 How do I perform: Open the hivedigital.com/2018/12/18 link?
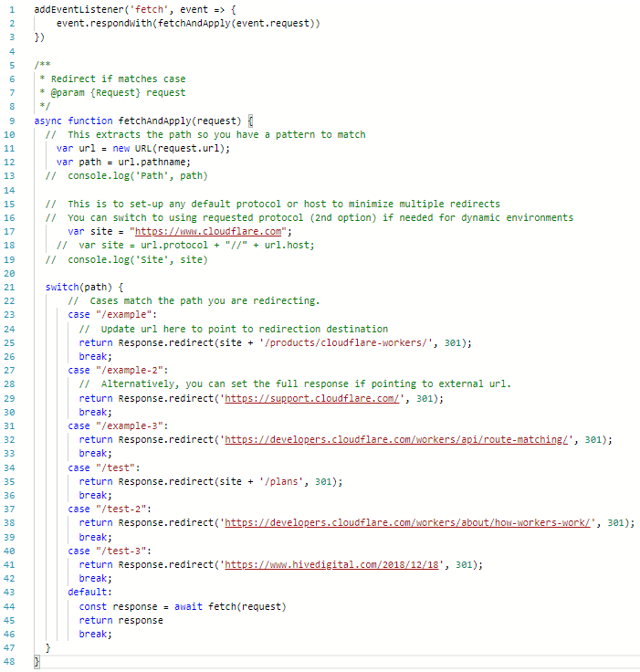pos(331,565)
